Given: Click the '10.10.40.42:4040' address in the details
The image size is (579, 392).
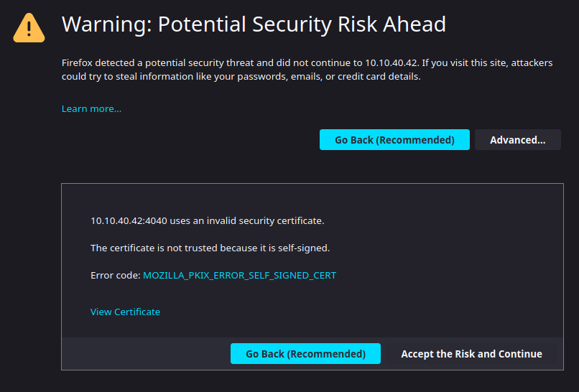Looking at the screenshot, I should [128, 220].
